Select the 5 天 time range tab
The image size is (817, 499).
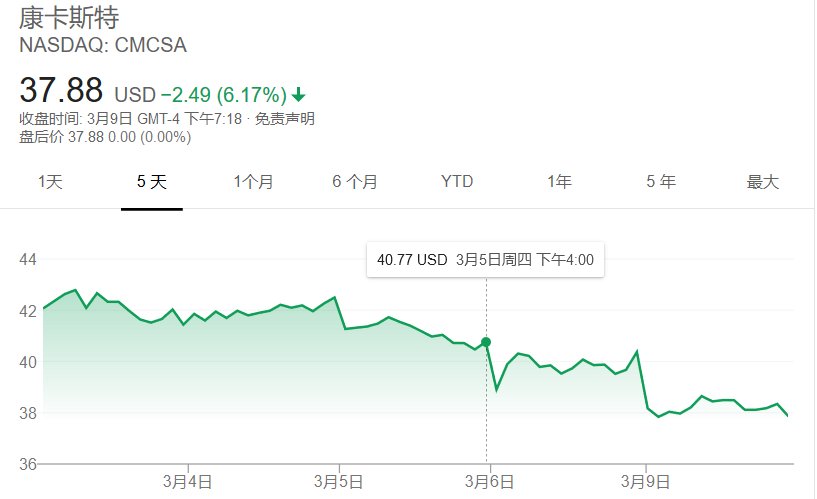(152, 182)
